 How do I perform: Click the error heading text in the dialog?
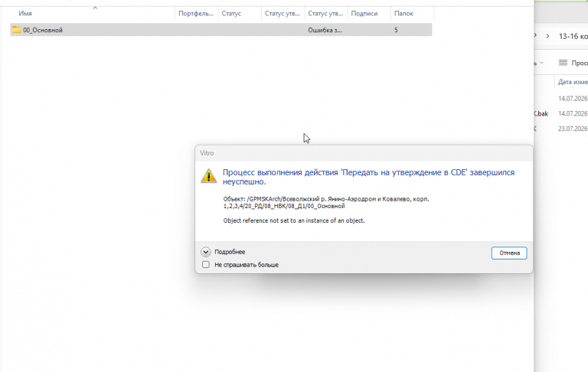(368, 177)
